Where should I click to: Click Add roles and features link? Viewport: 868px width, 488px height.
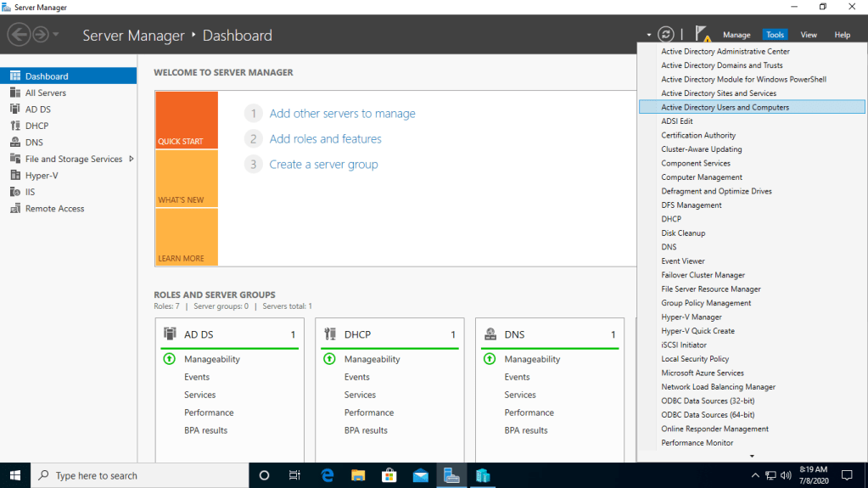(x=325, y=139)
